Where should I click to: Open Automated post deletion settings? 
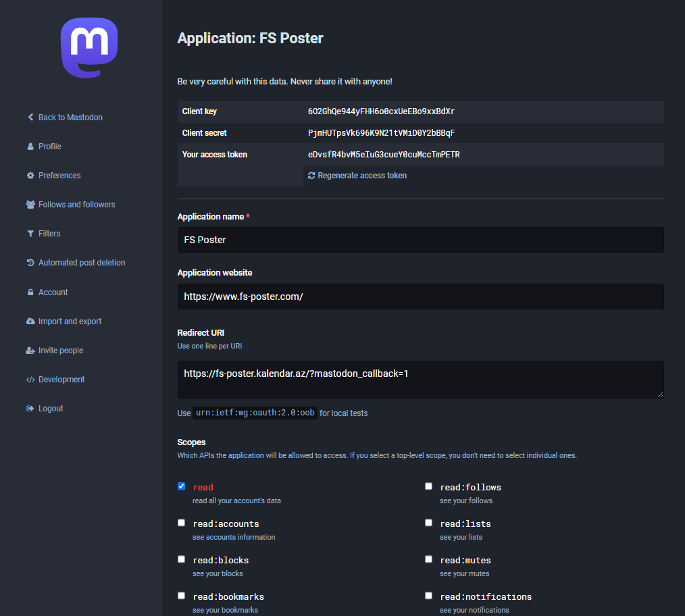pyautogui.click(x=82, y=263)
